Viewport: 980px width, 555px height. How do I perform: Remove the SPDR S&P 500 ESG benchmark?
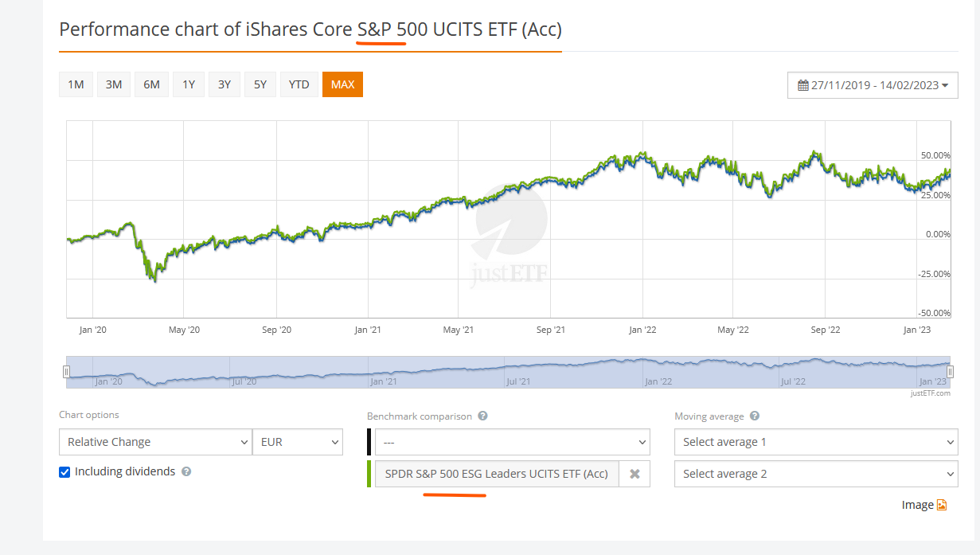[x=634, y=474]
